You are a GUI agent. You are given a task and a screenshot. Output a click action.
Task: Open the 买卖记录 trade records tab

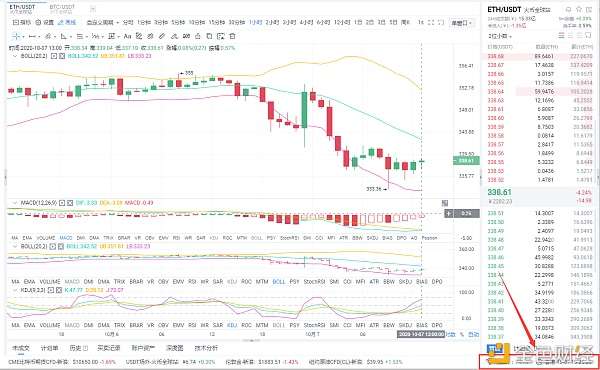tap(109, 348)
